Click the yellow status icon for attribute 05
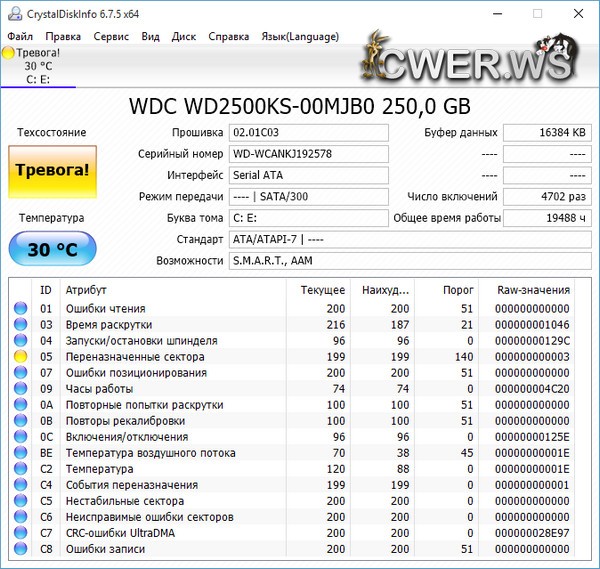Image resolution: width=600 pixels, height=569 pixels. point(20,357)
